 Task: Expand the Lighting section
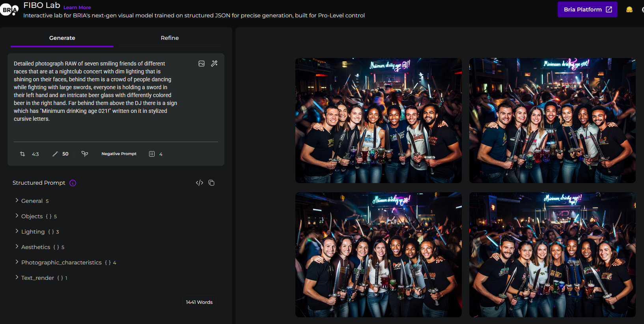pyautogui.click(x=37, y=232)
